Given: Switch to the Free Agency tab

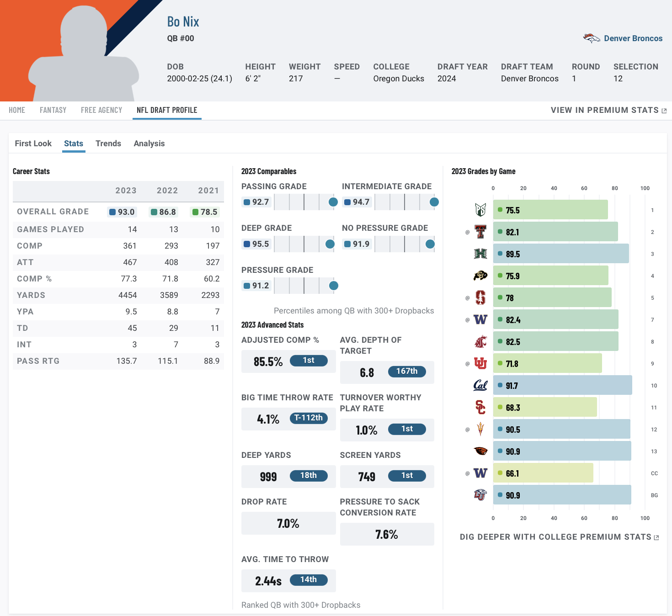Looking at the screenshot, I should (x=101, y=110).
